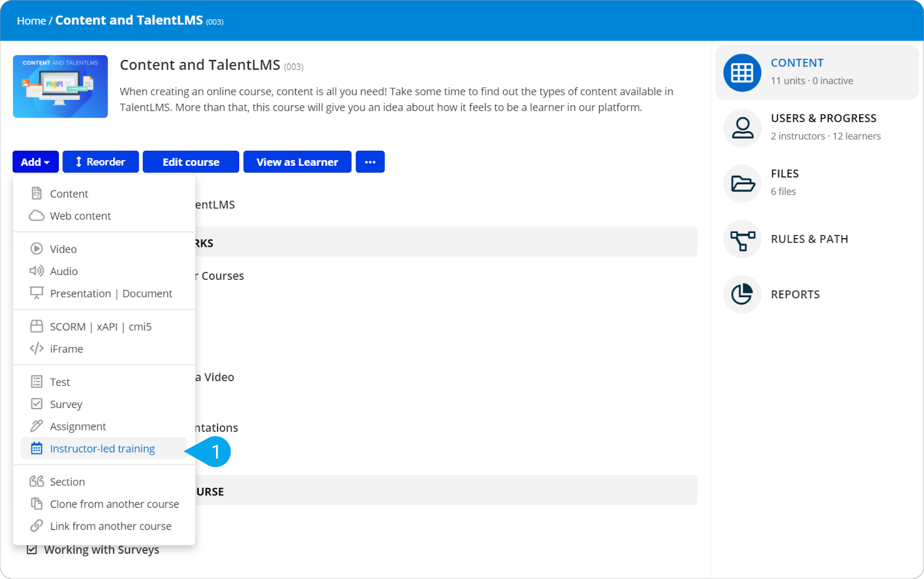Click the Web content cloud icon
This screenshot has height=579, width=924.
tap(36, 216)
